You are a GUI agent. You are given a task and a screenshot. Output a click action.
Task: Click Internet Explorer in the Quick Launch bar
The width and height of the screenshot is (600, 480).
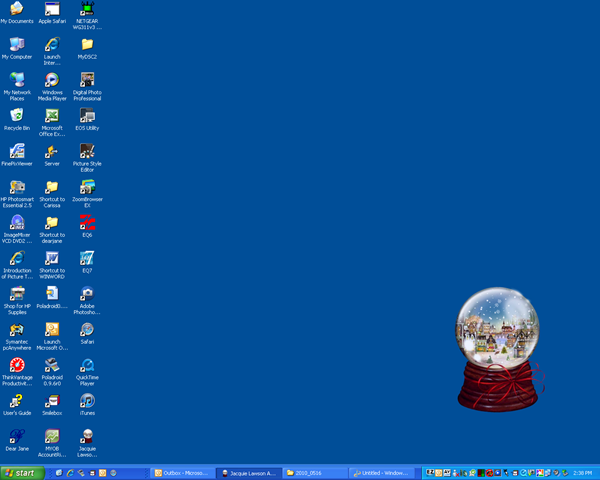tap(70, 473)
